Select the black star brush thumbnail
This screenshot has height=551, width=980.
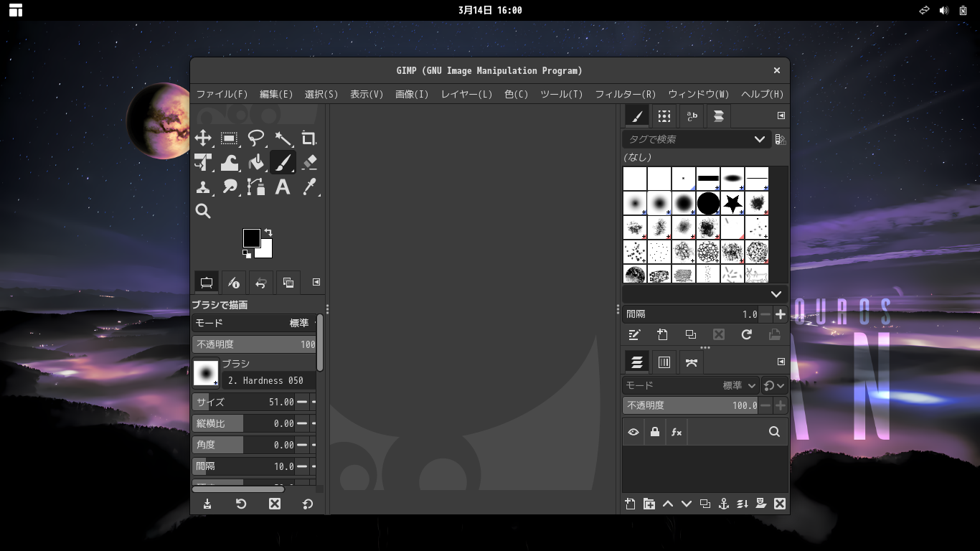732,204
